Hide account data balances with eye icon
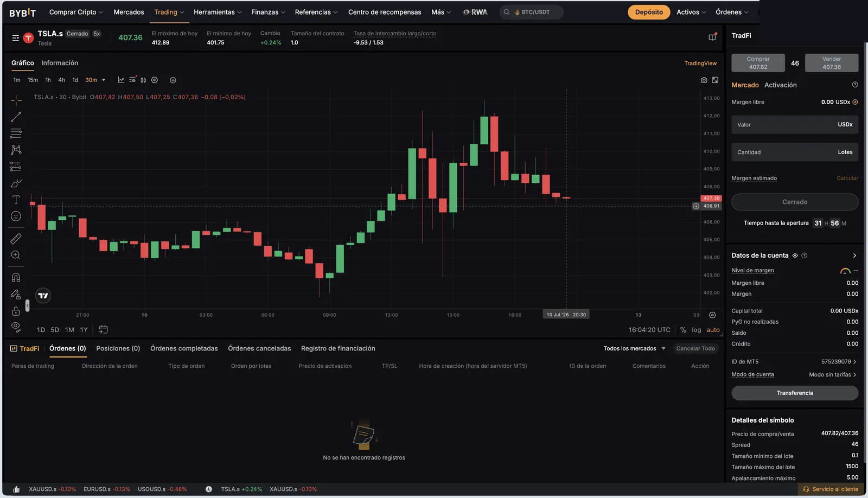 coord(795,256)
